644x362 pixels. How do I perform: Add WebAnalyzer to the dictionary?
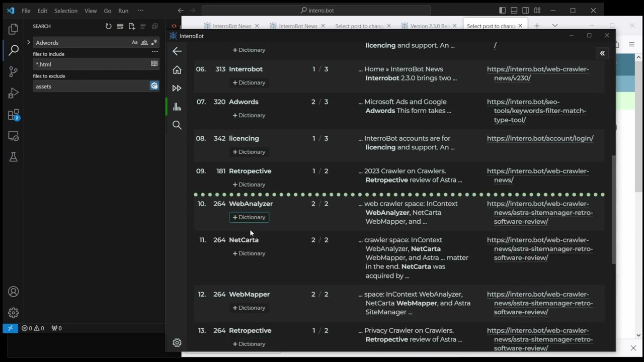249,217
